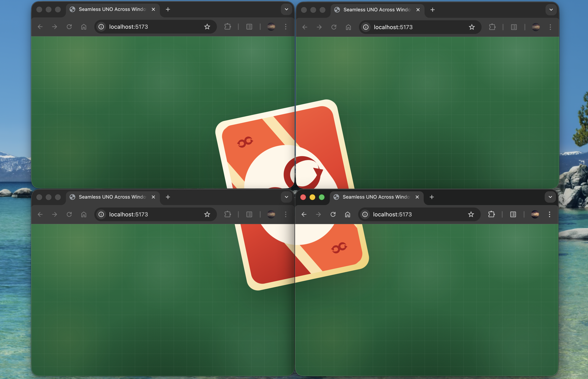
Task: Open the tab search chevron in bottom-right window
Action: click(x=550, y=197)
